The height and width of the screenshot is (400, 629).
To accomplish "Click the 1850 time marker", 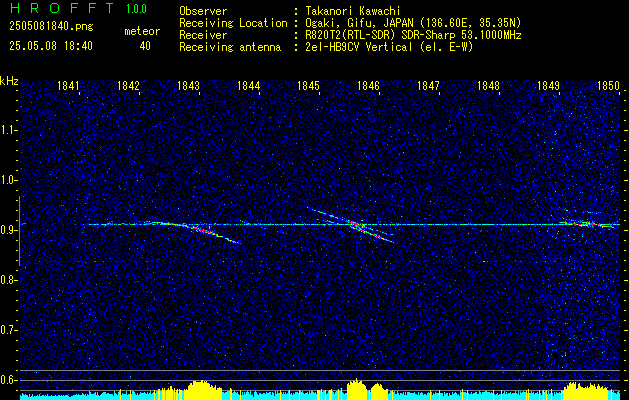I will coord(609,86).
